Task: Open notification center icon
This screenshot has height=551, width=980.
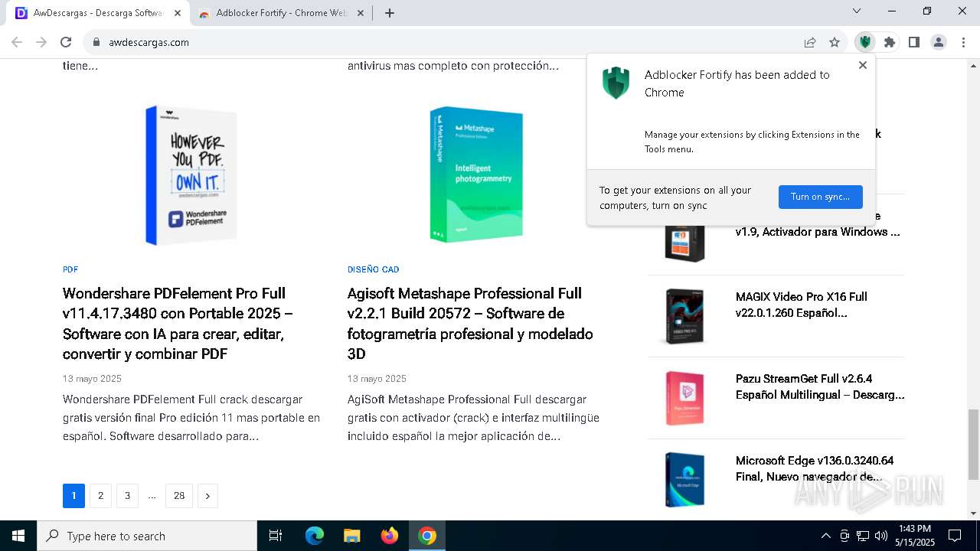Action: 955,536
